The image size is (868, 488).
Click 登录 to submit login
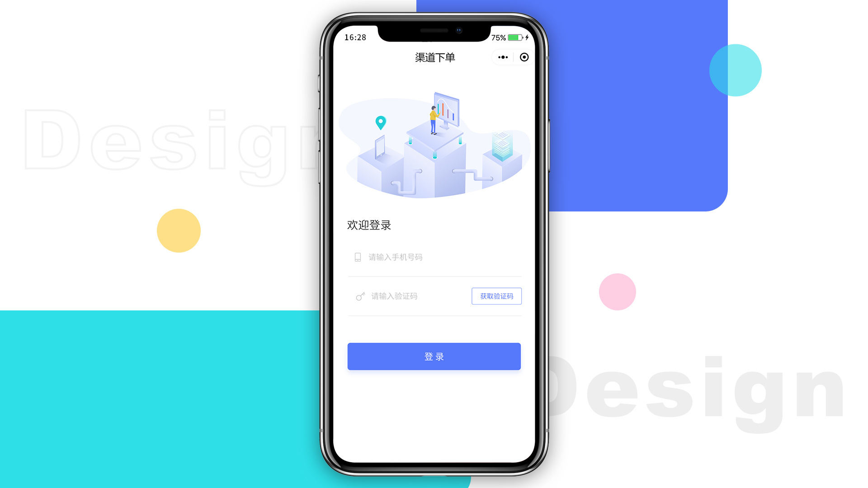click(x=434, y=356)
